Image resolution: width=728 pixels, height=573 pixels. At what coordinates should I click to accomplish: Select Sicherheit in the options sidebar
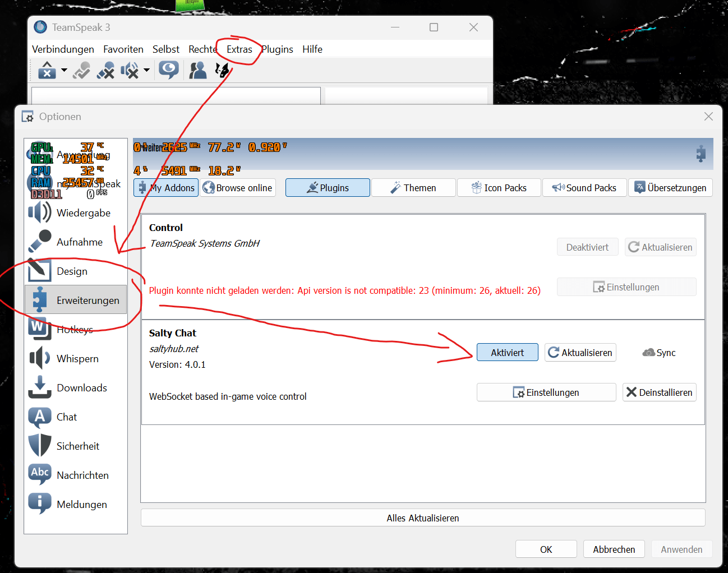pyautogui.click(x=76, y=446)
